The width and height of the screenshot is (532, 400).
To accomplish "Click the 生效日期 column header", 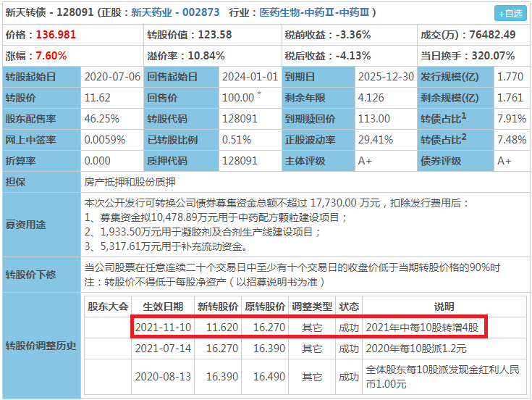I will [163, 307].
